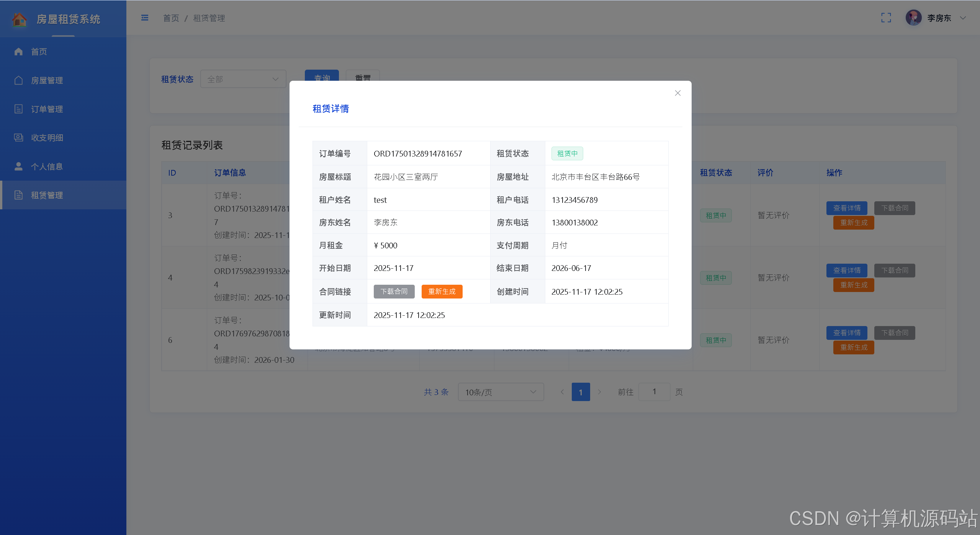Click the sidebar collapse hamburger icon
The width and height of the screenshot is (980, 535).
pos(145,18)
